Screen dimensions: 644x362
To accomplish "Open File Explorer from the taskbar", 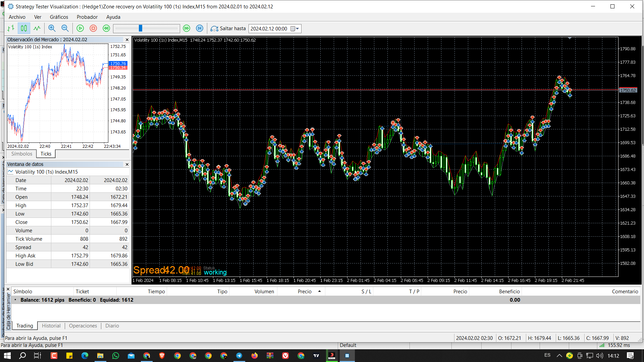I will pos(100,356).
